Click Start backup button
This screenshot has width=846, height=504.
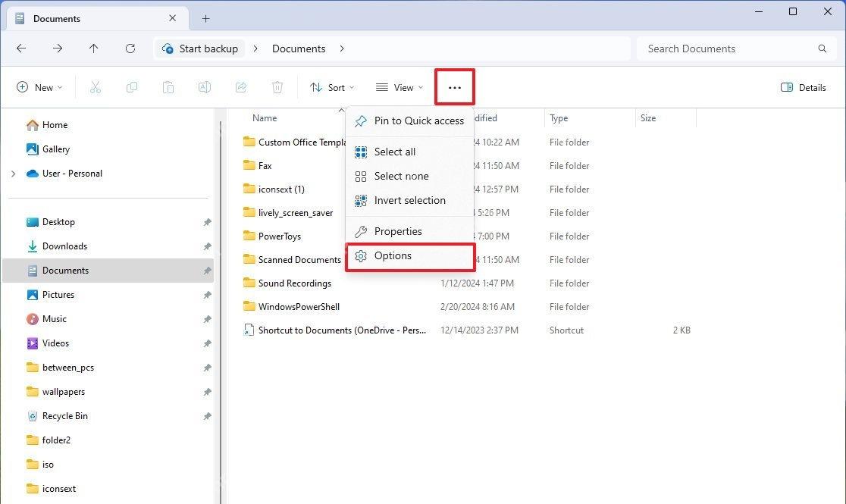pos(201,49)
